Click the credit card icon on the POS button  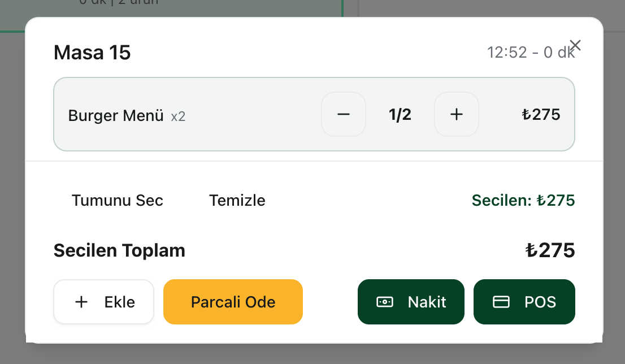[501, 302]
